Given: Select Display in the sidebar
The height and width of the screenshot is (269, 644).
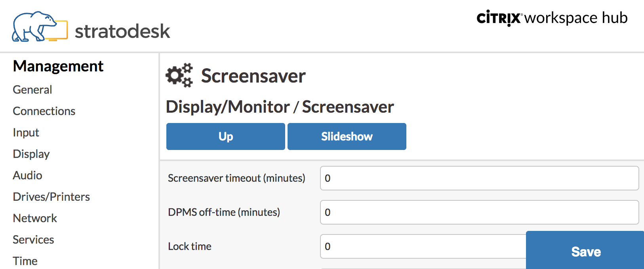Looking at the screenshot, I should (x=31, y=154).
